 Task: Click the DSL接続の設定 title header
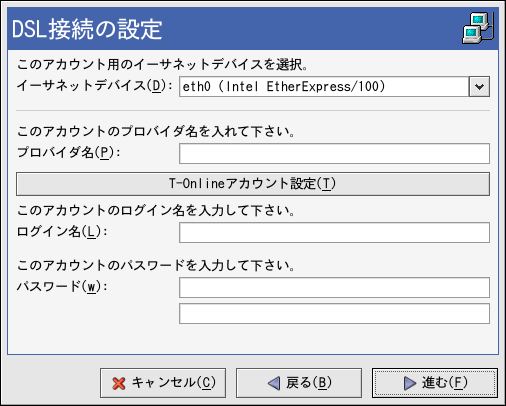pos(87,29)
